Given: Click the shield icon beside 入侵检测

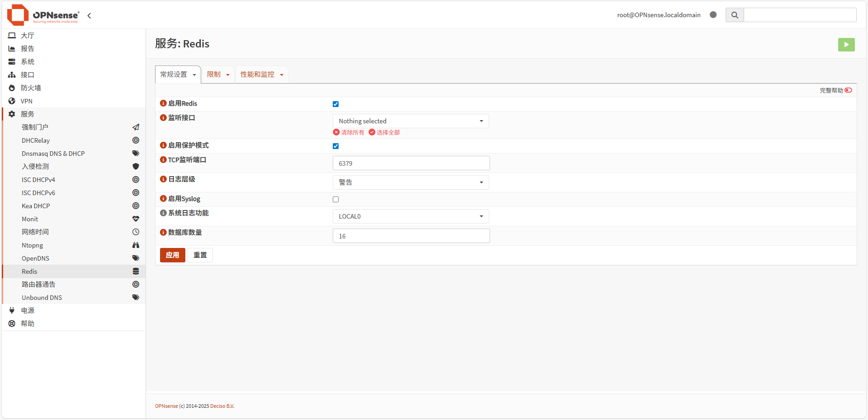Looking at the screenshot, I should (136, 166).
